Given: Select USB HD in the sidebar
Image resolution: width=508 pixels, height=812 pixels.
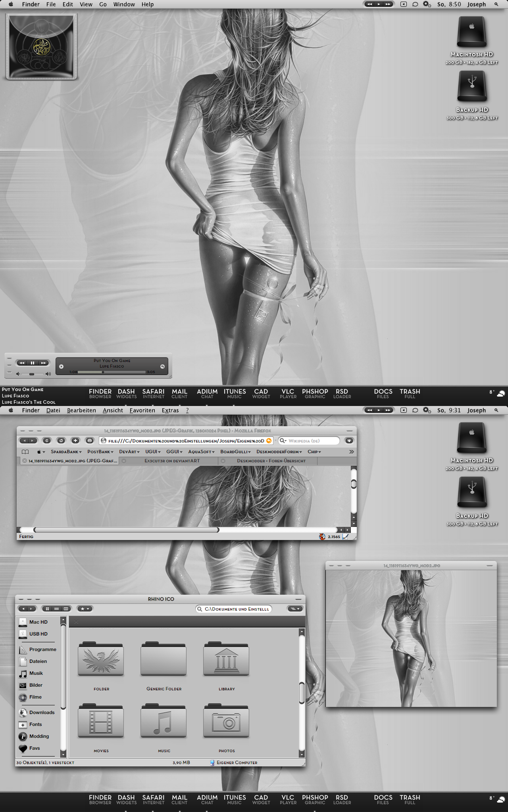Looking at the screenshot, I should click(x=33, y=634).
